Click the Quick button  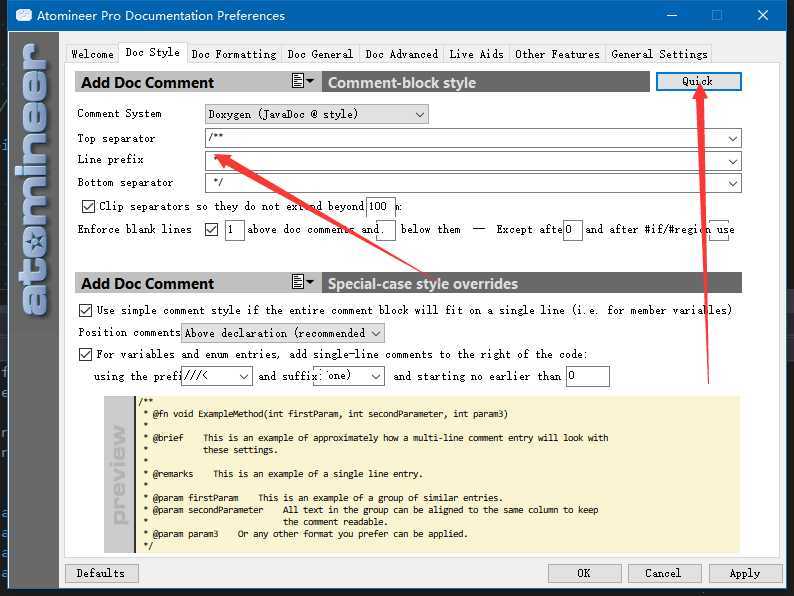698,82
